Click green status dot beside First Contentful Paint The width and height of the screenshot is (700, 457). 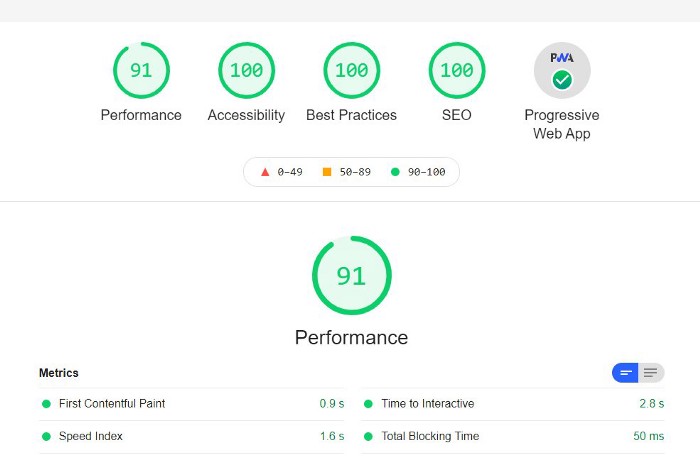coord(46,404)
